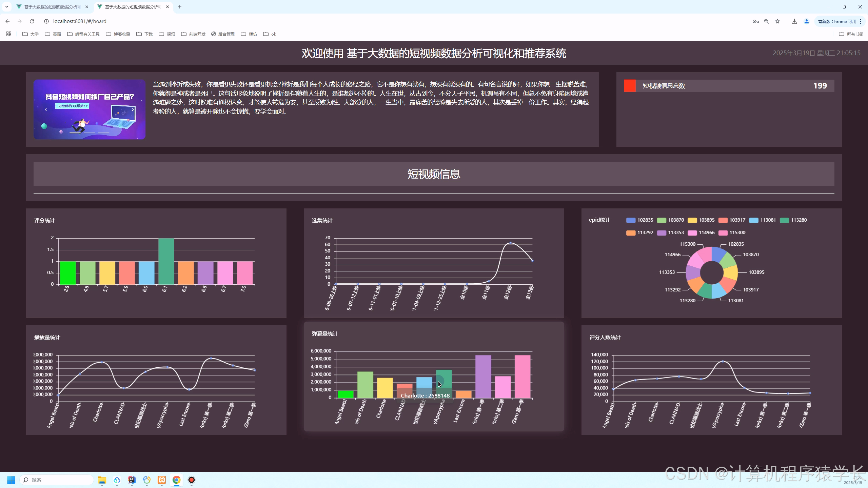Click the browser reload icon

tap(32, 21)
